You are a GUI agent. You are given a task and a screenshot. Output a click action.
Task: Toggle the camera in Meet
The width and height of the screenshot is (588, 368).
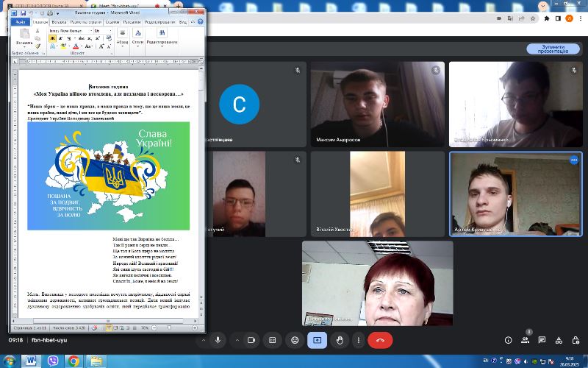coord(251,340)
